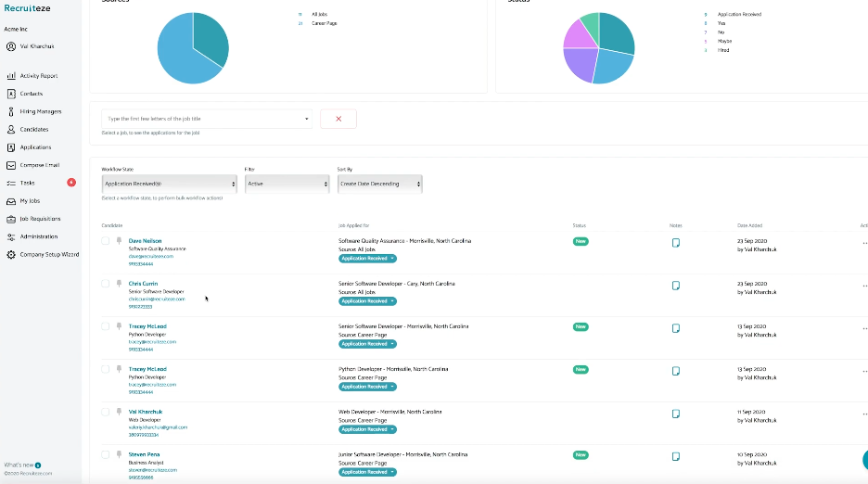Click the Contacts sidebar icon

coord(10,94)
